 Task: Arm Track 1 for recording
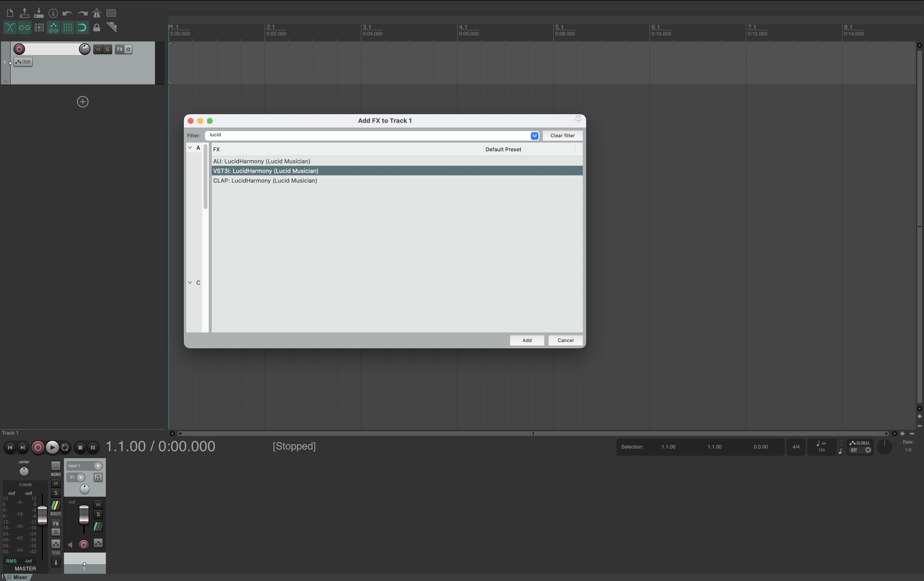(x=19, y=49)
